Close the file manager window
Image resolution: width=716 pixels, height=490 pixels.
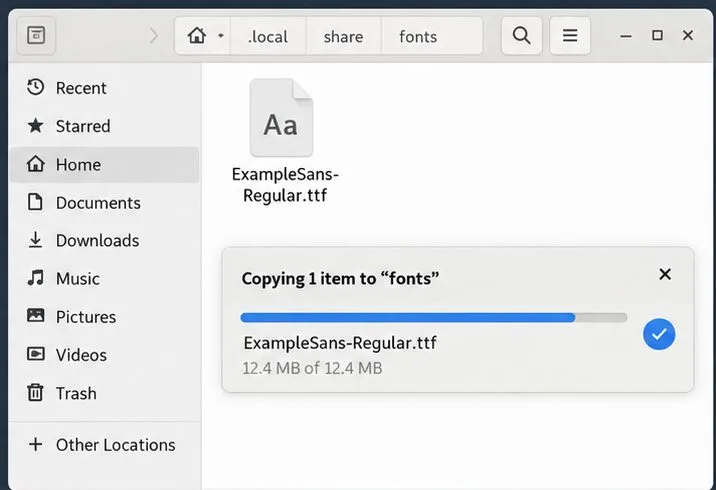[688, 35]
